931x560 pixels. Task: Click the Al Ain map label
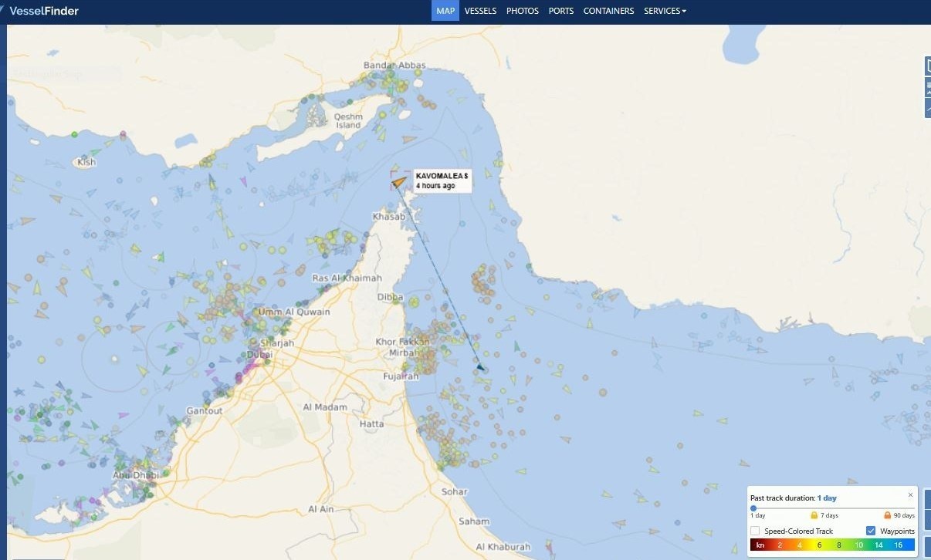pos(321,509)
